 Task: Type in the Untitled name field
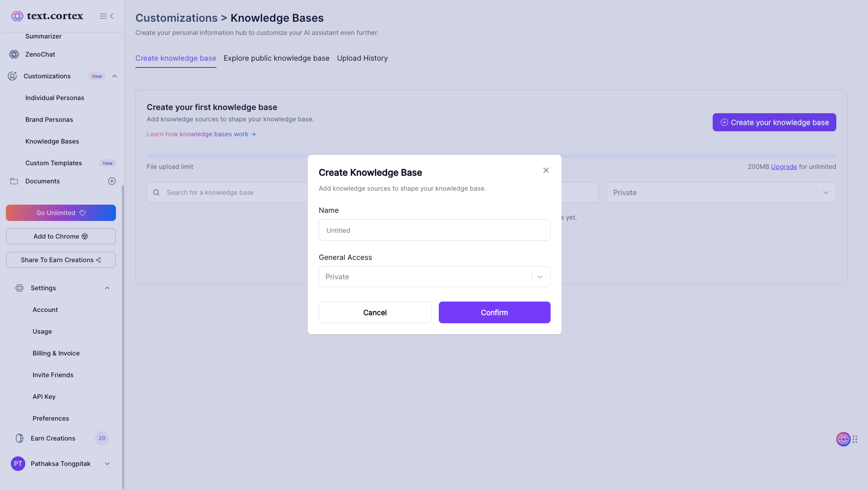click(434, 230)
